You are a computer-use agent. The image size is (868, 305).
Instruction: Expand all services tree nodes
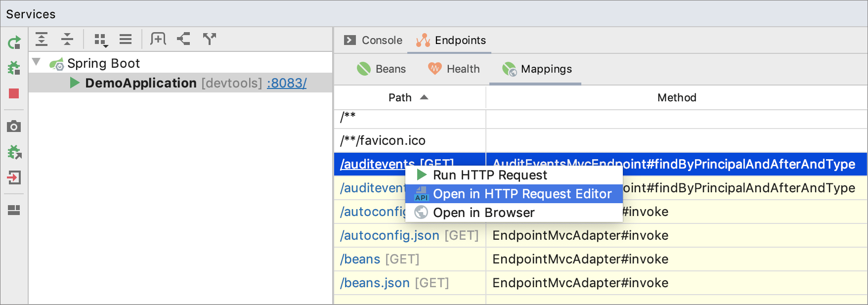pyautogui.click(x=42, y=39)
